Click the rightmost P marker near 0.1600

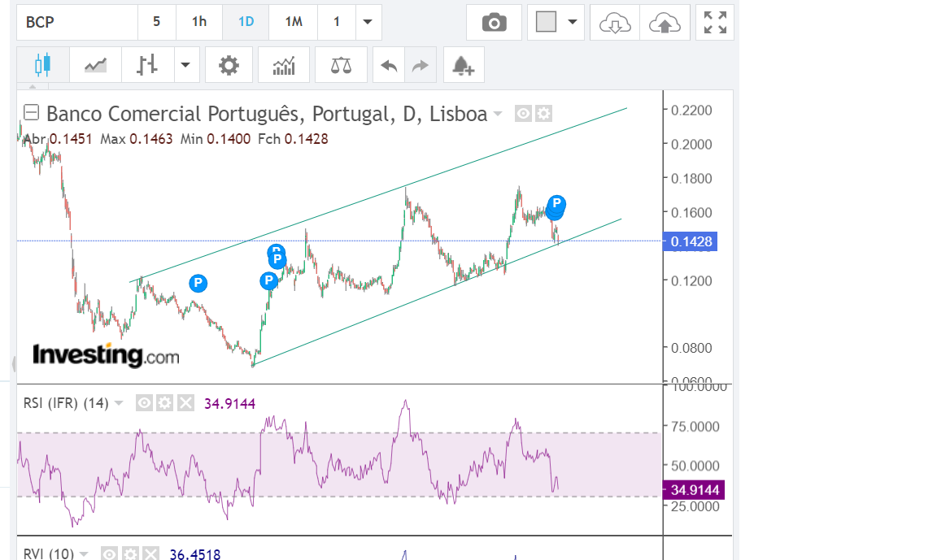556,203
